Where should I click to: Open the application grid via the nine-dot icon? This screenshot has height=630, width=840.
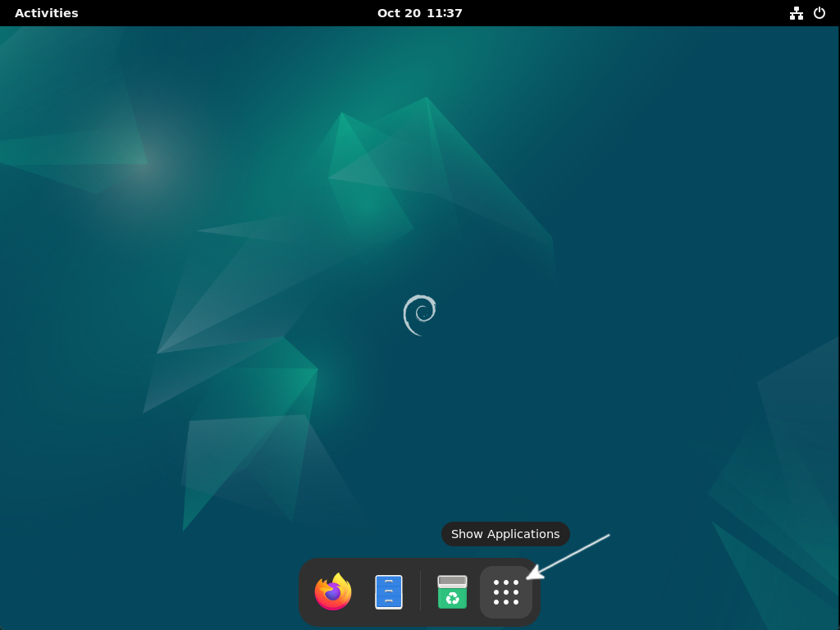coord(506,591)
